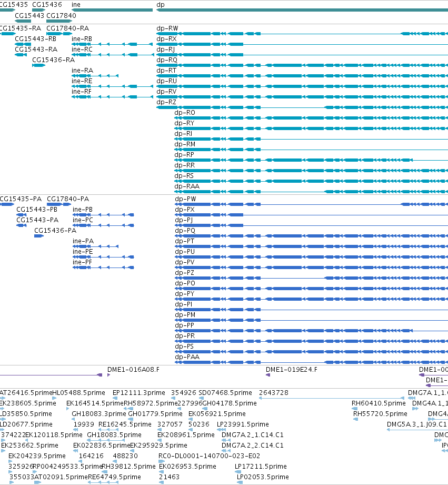Click the DME1-019E24.F feature label
The image size is (448, 485).
click(292, 369)
